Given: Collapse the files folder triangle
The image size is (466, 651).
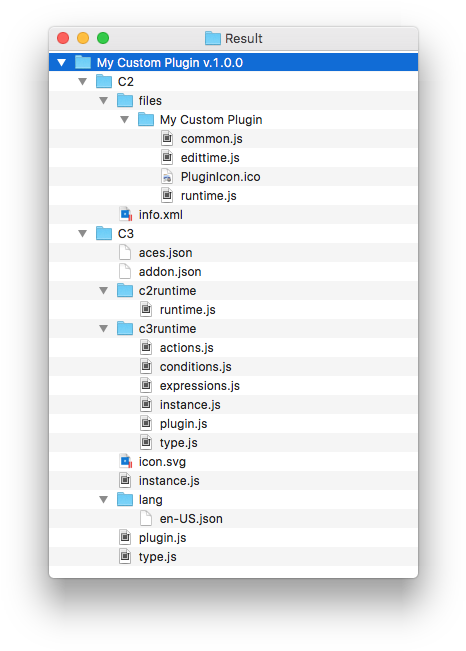Looking at the screenshot, I should point(103,100).
